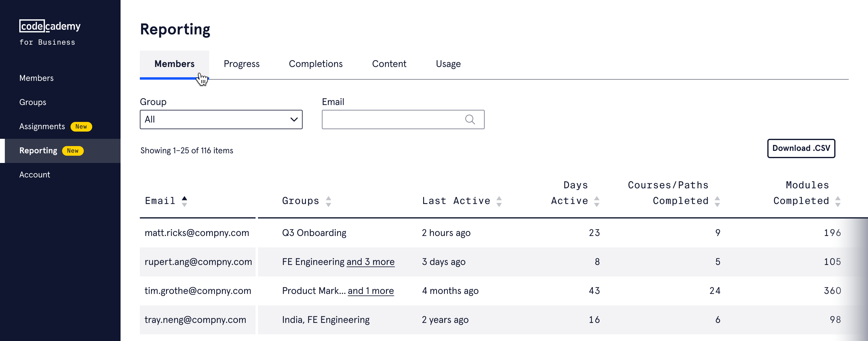The height and width of the screenshot is (341, 868).
Task: Go to Groups in the sidebar
Action: point(33,102)
